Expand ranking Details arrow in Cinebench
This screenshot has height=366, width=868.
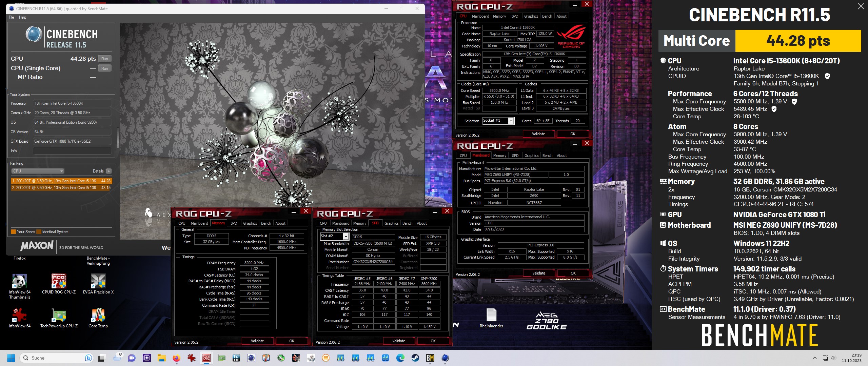108,171
